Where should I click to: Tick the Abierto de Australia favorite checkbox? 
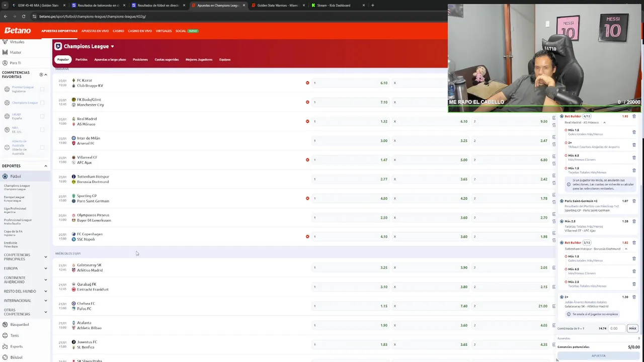point(42,147)
